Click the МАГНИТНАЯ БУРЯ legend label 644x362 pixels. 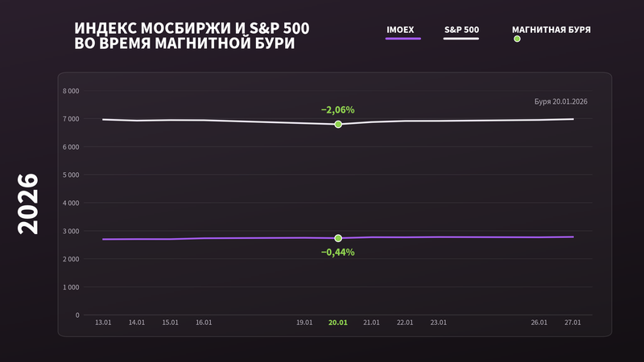pyautogui.click(x=551, y=30)
